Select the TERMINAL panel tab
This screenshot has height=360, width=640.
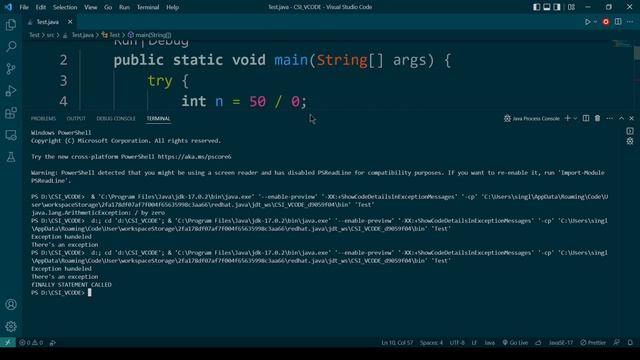tap(158, 118)
